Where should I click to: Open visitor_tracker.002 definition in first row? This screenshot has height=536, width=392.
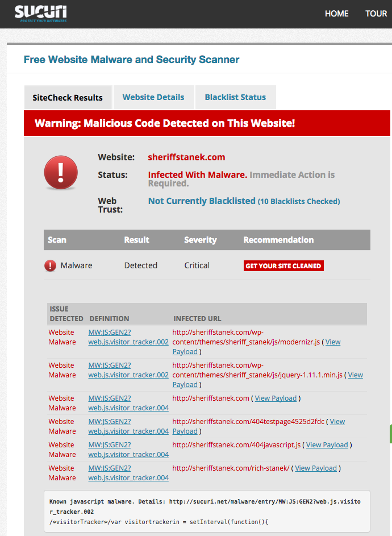click(128, 342)
